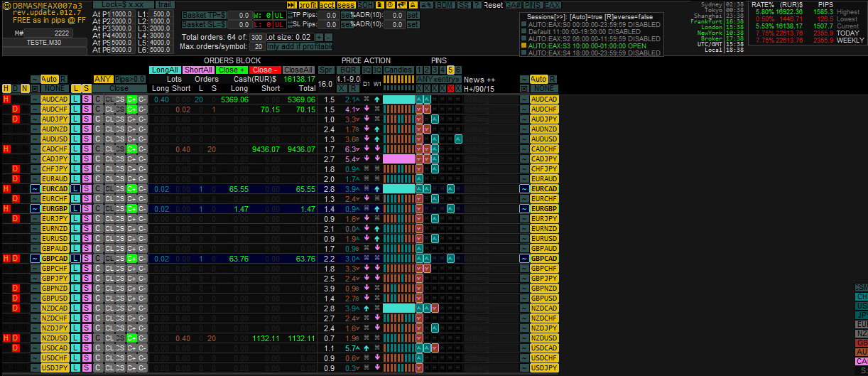Click the trail button
The image size is (868, 376).
coord(164,4)
